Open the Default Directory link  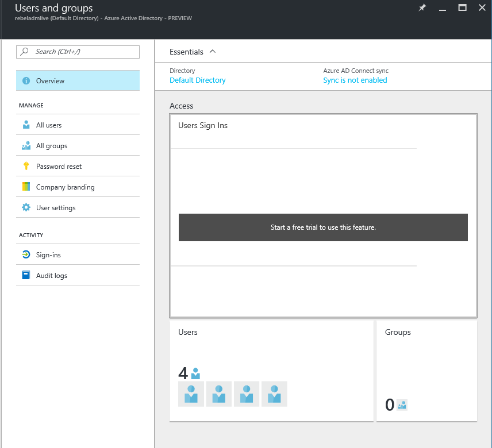(198, 80)
